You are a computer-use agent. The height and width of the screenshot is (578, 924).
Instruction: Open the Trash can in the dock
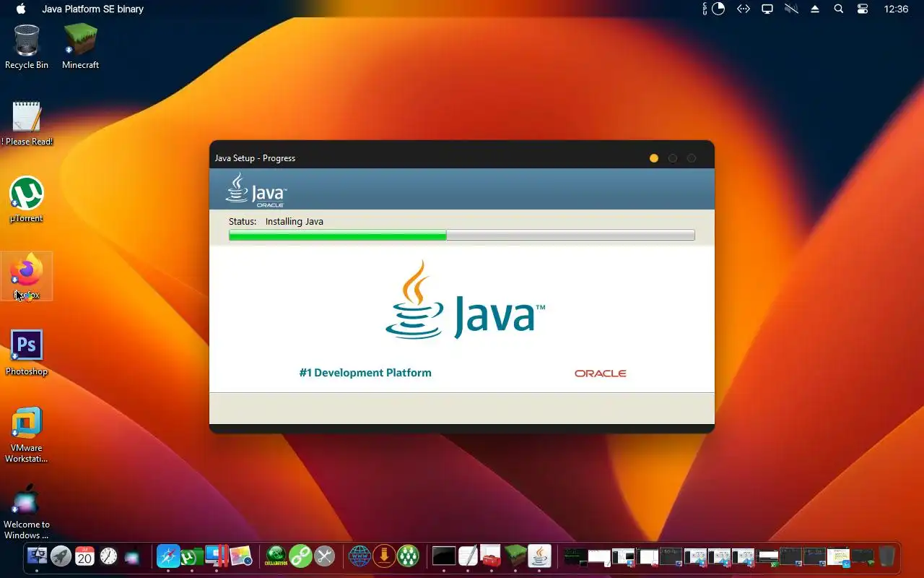886,556
